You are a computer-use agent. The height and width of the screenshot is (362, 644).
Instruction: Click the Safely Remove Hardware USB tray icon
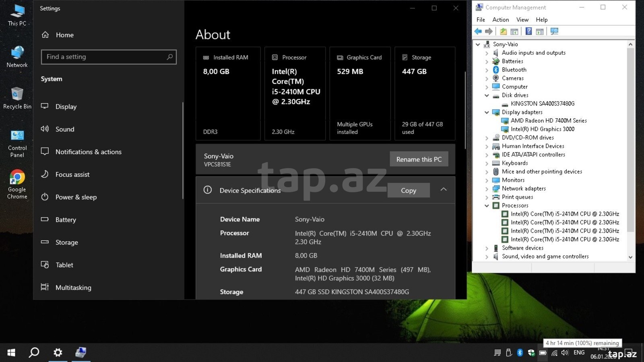click(509, 353)
